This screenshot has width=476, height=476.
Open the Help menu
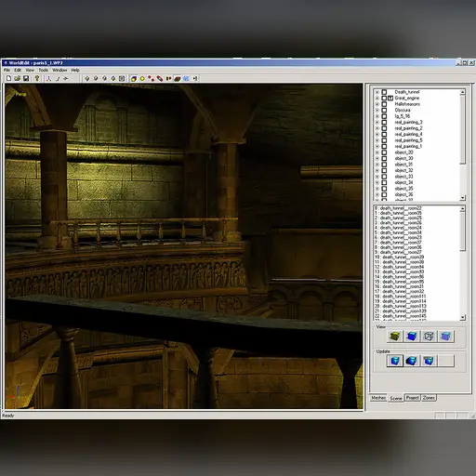[x=75, y=70]
